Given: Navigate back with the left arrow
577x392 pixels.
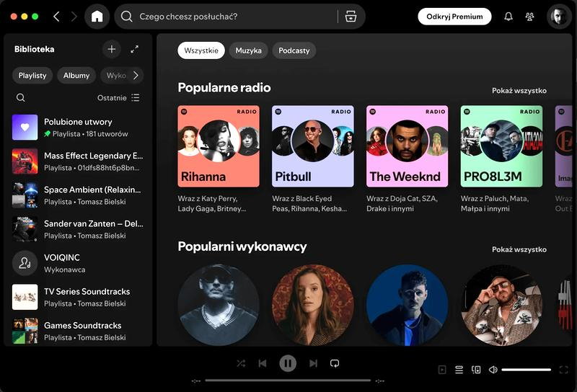Looking at the screenshot, I should (x=57, y=17).
